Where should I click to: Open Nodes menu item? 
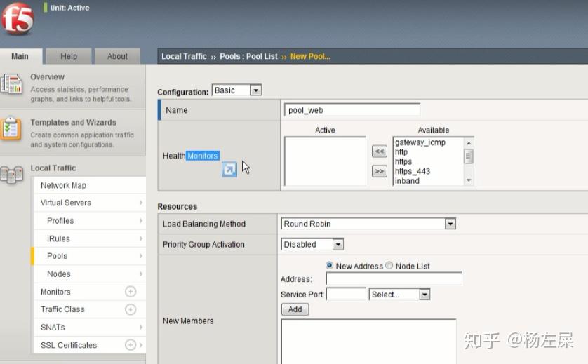58,274
